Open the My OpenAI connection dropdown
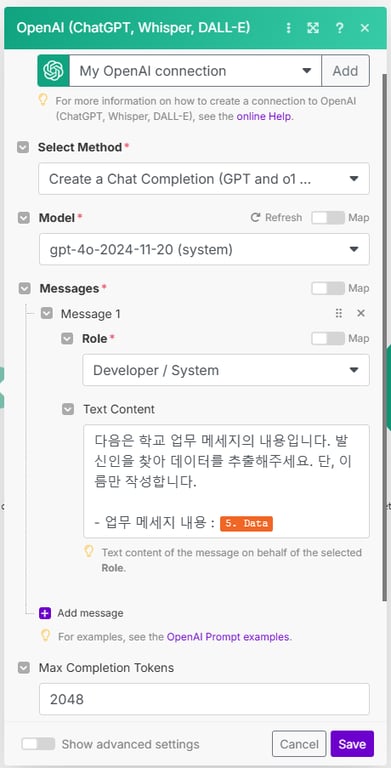This screenshot has width=391, height=768. tap(195, 71)
